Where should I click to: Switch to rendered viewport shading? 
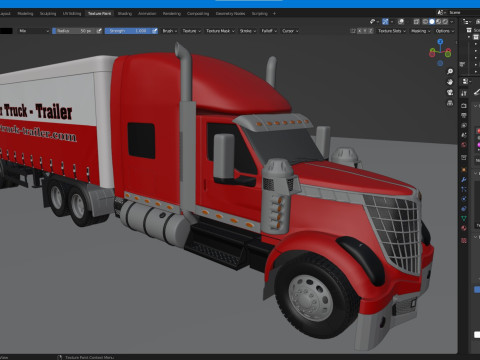[x=445, y=22]
